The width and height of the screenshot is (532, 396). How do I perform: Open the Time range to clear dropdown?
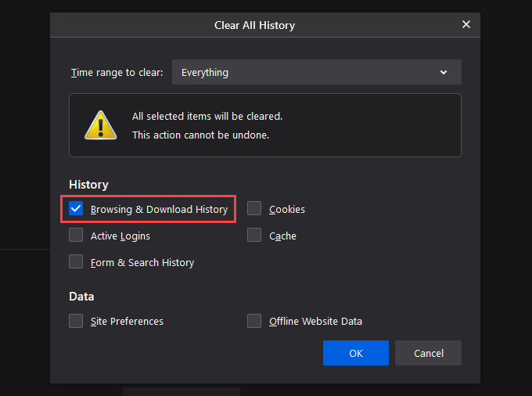pyautogui.click(x=316, y=72)
